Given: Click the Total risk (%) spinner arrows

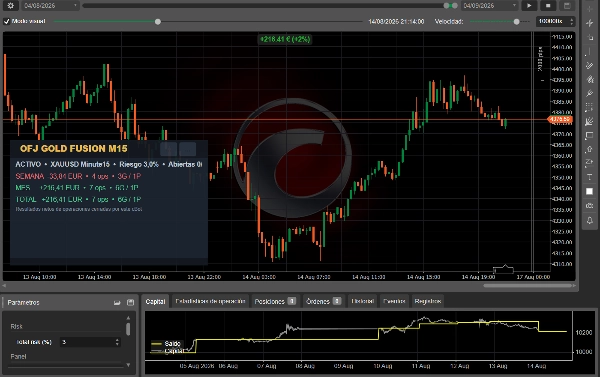Looking at the screenshot, I should (x=117, y=342).
